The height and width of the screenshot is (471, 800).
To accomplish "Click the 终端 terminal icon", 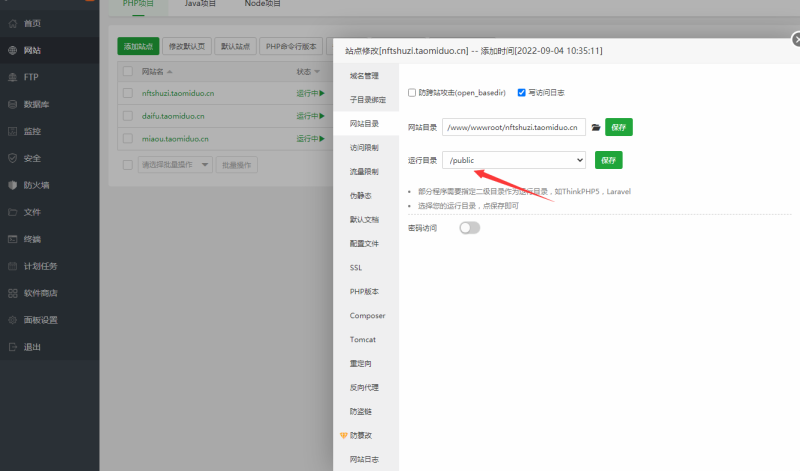I will [13, 239].
